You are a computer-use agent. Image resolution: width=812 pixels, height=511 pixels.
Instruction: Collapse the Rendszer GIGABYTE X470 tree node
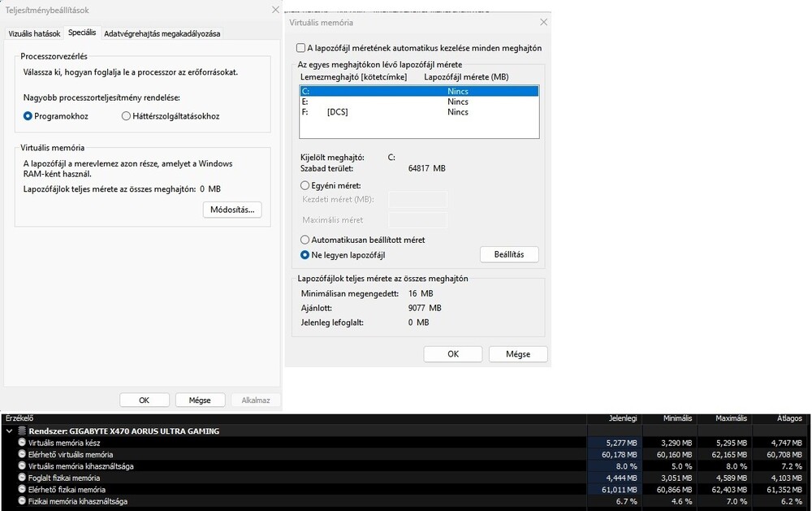(x=9, y=431)
